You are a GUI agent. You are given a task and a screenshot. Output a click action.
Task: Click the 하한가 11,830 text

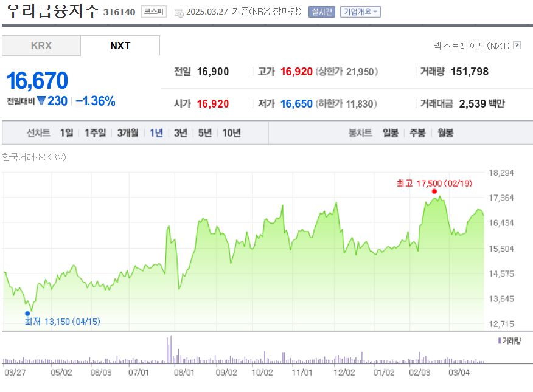click(x=346, y=104)
